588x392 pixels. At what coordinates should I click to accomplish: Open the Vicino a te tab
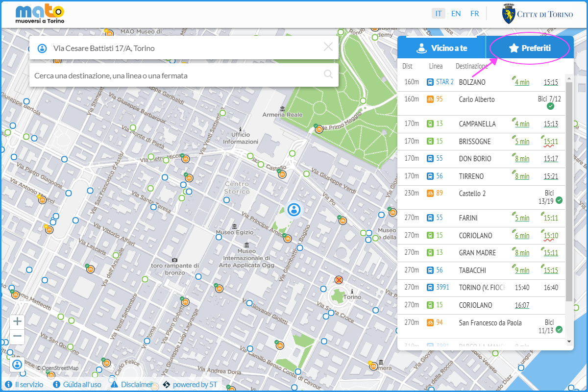click(441, 48)
